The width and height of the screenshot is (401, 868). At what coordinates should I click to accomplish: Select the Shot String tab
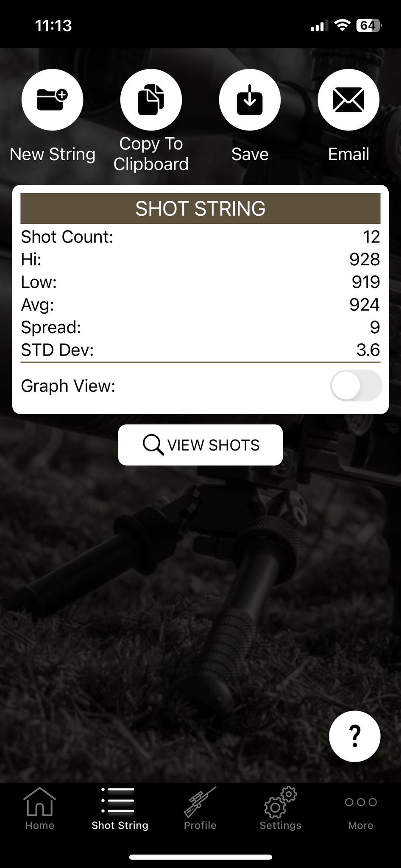tap(120, 808)
